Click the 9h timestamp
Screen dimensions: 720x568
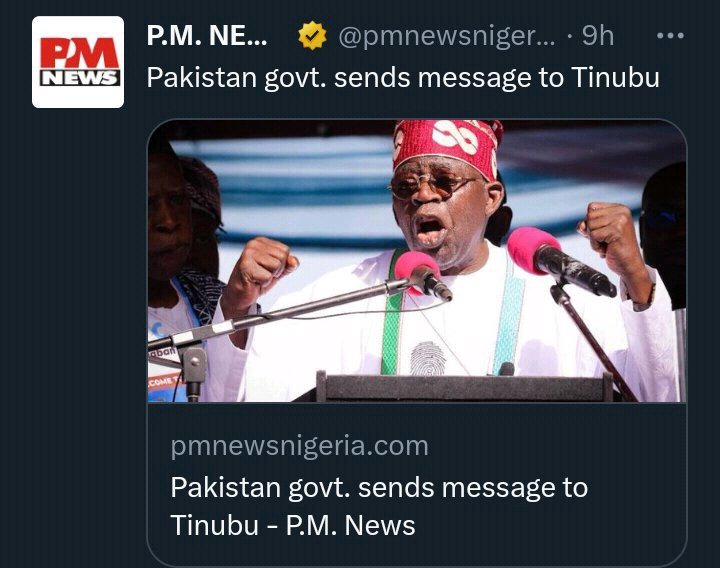(x=598, y=35)
